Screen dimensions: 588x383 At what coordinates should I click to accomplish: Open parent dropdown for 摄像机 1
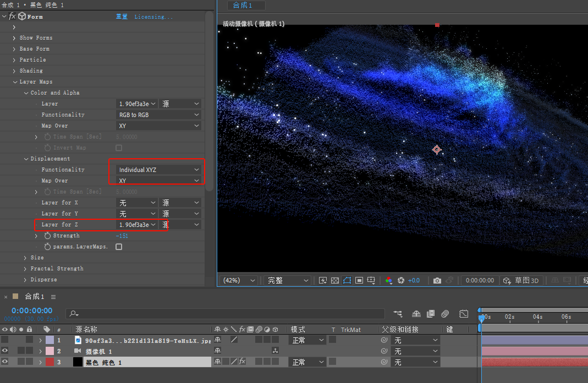[415, 351]
